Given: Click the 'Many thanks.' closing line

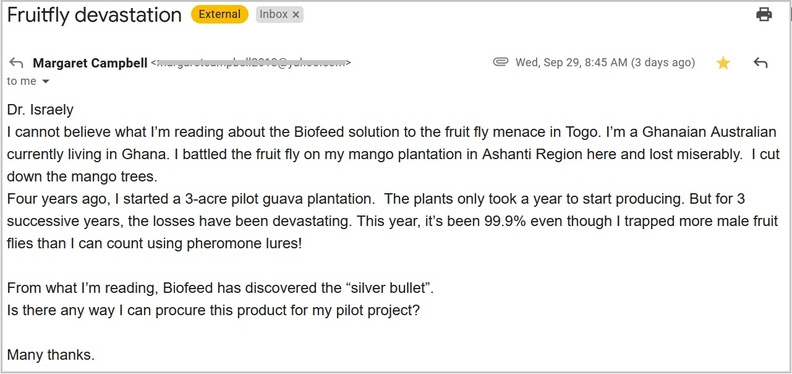Looking at the screenshot, I should coord(51,355).
